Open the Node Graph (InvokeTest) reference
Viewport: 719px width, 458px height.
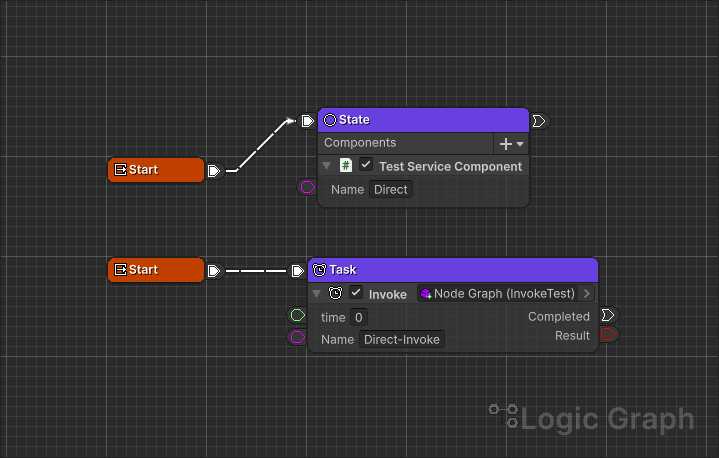pyautogui.click(x=496, y=294)
